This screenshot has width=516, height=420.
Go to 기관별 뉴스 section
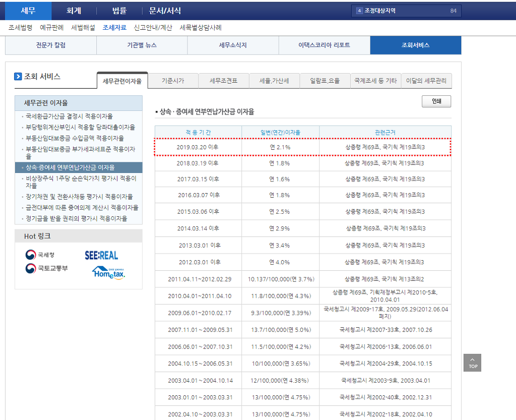tap(142, 45)
